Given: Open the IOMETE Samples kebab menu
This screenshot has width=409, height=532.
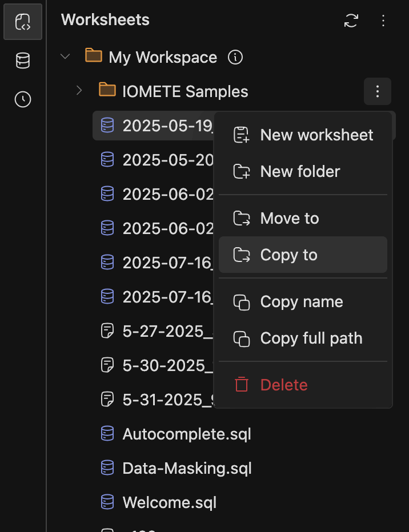Looking at the screenshot, I should (x=378, y=91).
